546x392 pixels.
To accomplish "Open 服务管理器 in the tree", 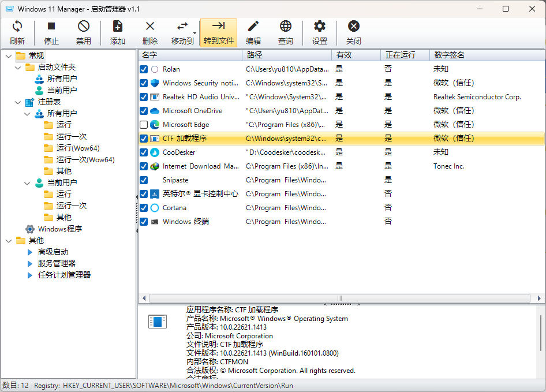I will pos(57,263).
